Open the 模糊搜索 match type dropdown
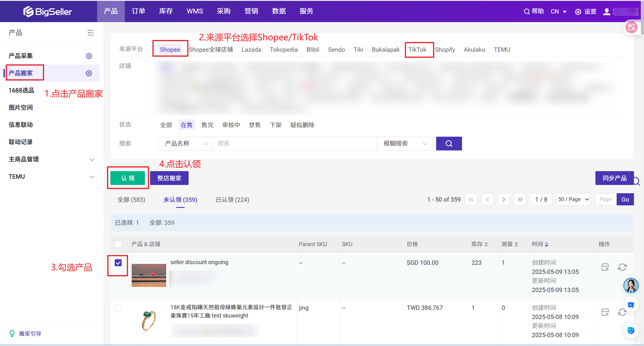 coord(405,143)
